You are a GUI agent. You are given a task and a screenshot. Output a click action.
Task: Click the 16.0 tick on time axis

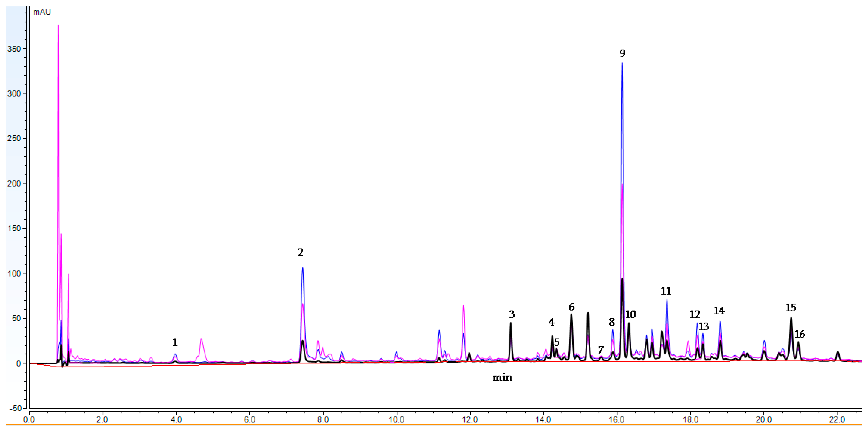617,420
